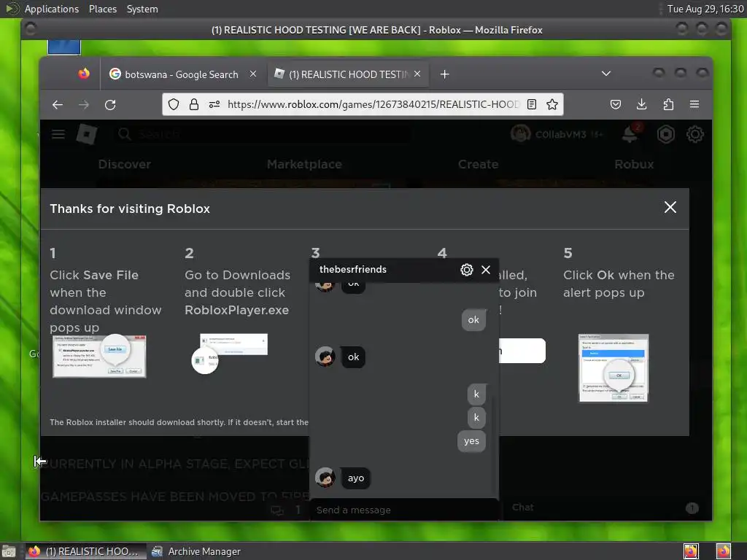Click the Roblox logo home icon
Image resolution: width=747 pixels, height=560 pixels.
[87, 134]
